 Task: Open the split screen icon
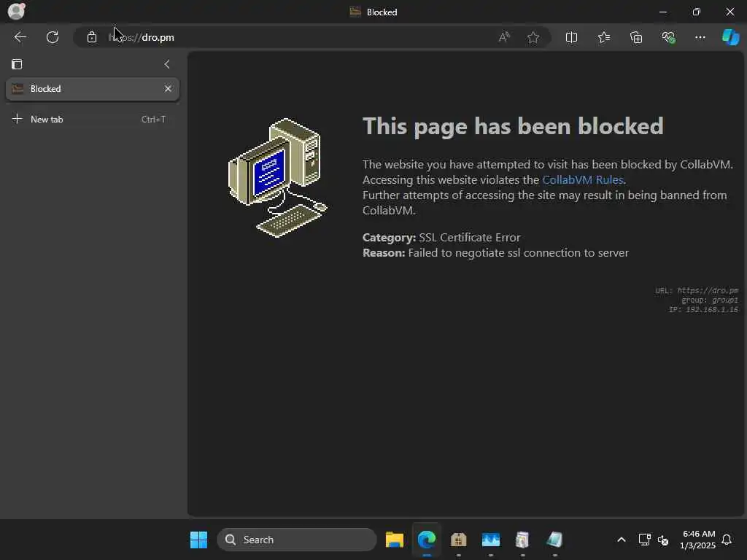tap(571, 37)
